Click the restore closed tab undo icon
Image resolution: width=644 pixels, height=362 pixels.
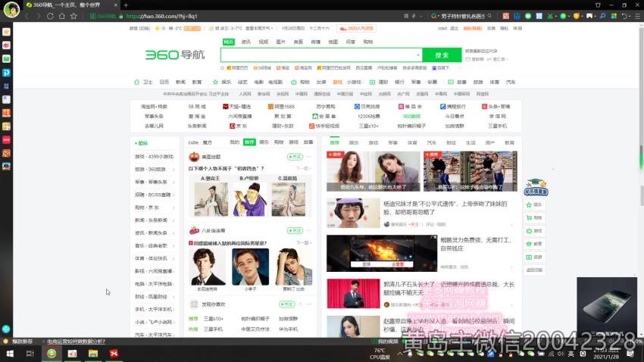(625, 16)
